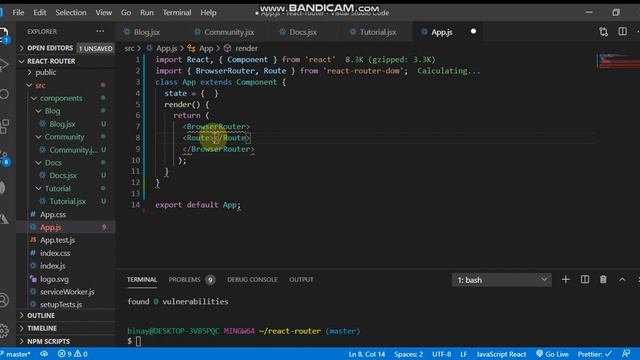Open the File menu
This screenshot has height=360, width=640.
[18, 12]
